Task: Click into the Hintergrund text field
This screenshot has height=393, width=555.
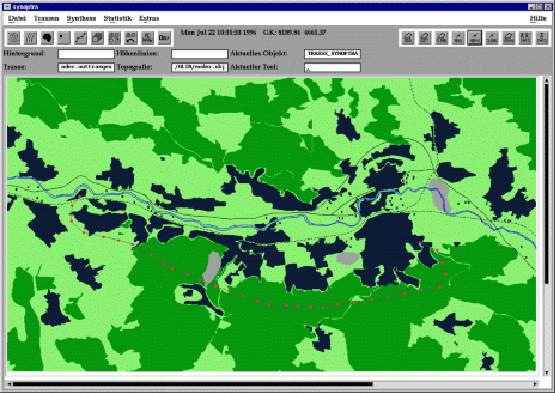Action: click(86, 54)
